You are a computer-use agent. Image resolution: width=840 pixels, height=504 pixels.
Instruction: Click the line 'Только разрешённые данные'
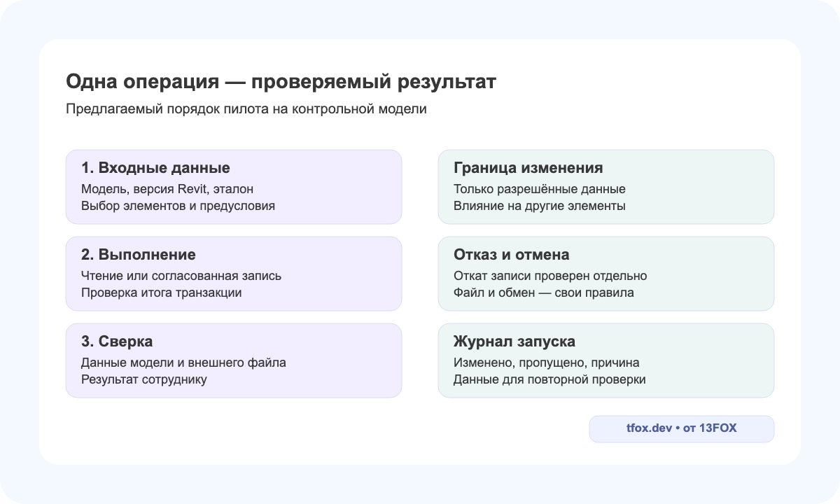tap(540, 189)
